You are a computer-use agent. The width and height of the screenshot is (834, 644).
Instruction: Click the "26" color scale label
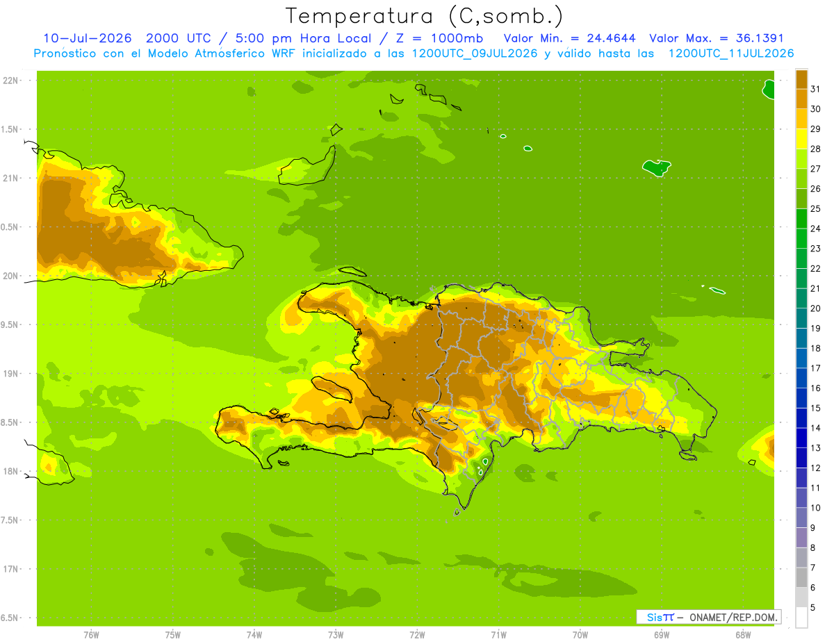[x=815, y=189]
